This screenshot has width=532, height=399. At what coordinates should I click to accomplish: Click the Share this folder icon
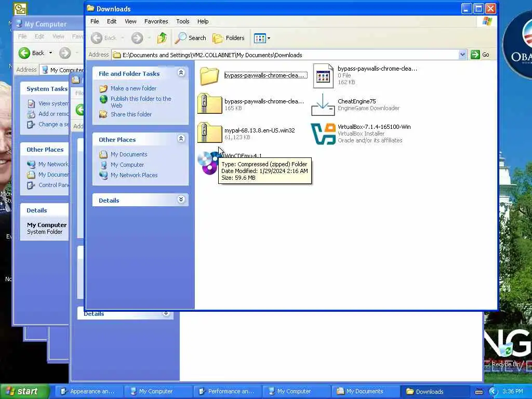103,114
